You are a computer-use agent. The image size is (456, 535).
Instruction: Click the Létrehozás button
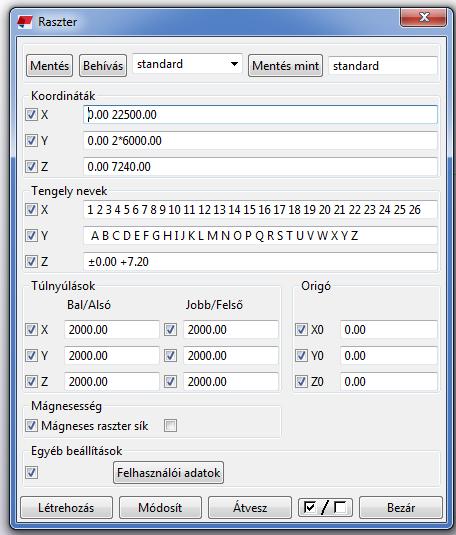[x=67, y=508]
